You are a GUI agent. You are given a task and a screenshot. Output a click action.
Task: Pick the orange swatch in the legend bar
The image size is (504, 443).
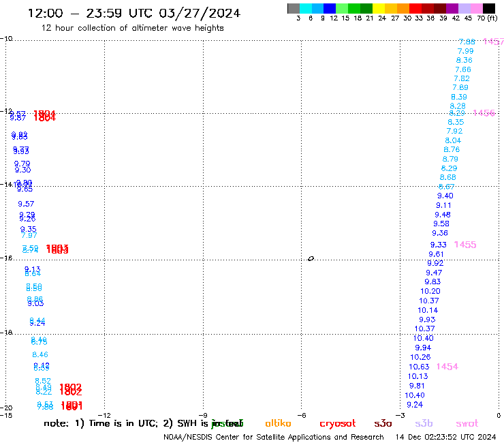[x=403, y=8]
